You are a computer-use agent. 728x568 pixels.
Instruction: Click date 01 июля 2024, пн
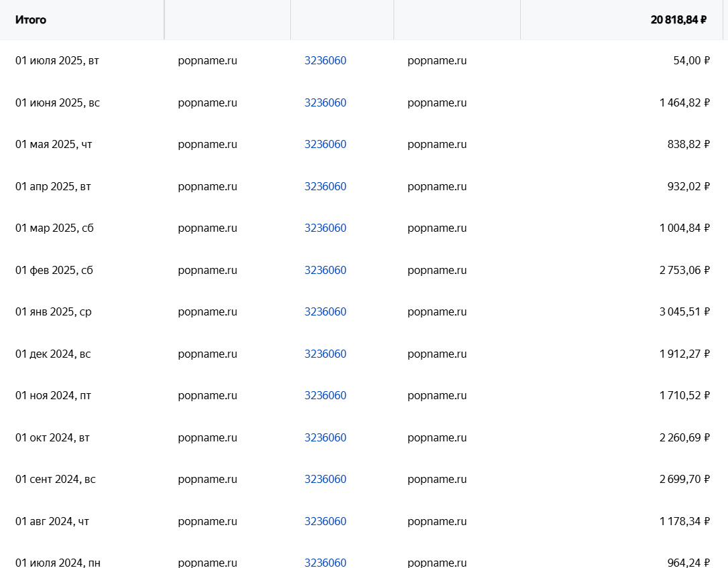pos(58,563)
